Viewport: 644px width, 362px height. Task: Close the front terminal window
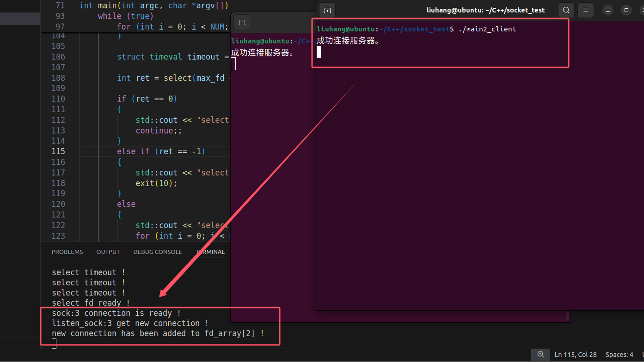pos(641,10)
